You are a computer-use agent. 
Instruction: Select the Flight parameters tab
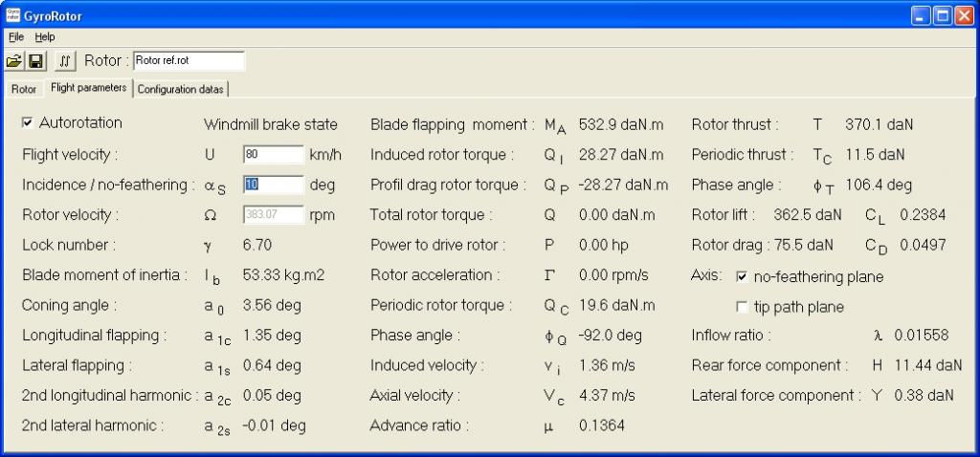click(88, 87)
